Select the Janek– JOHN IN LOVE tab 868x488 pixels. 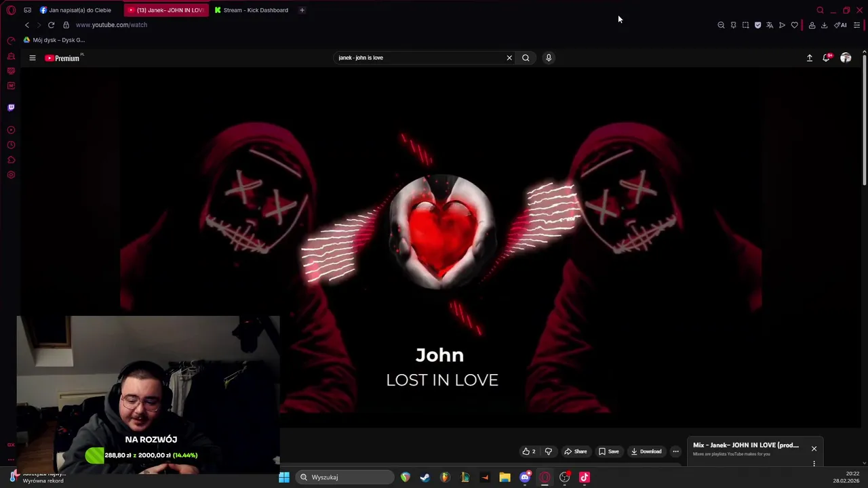[167, 10]
